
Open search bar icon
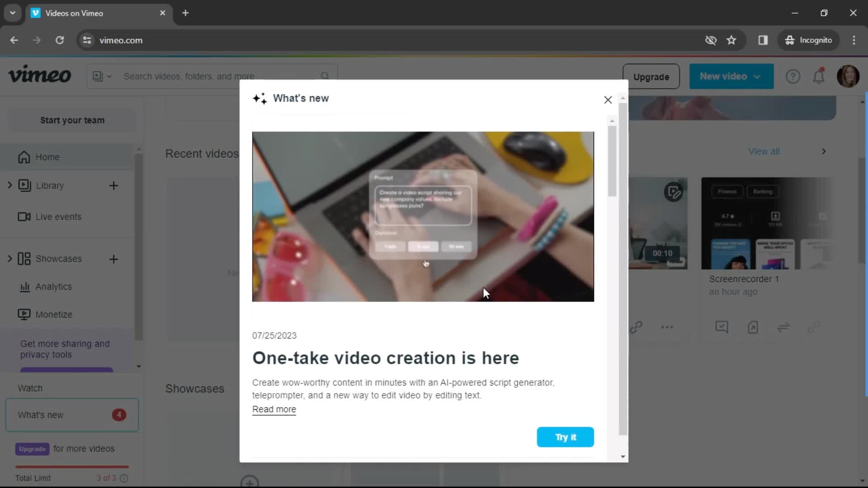(x=325, y=76)
